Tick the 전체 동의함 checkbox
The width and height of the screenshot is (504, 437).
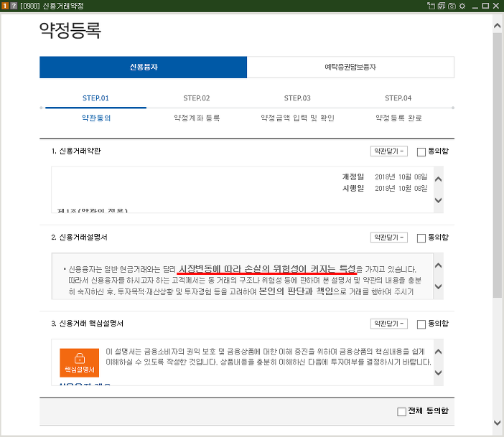(401, 412)
